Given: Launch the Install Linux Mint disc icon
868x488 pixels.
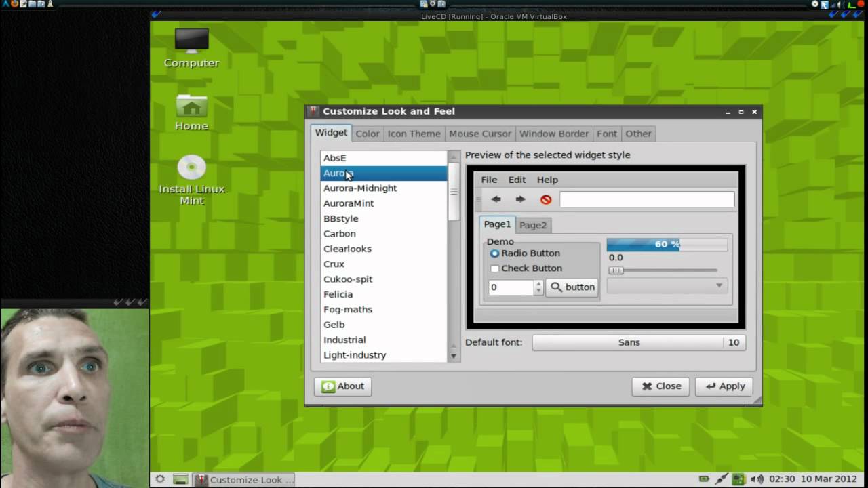Looking at the screenshot, I should (x=191, y=180).
